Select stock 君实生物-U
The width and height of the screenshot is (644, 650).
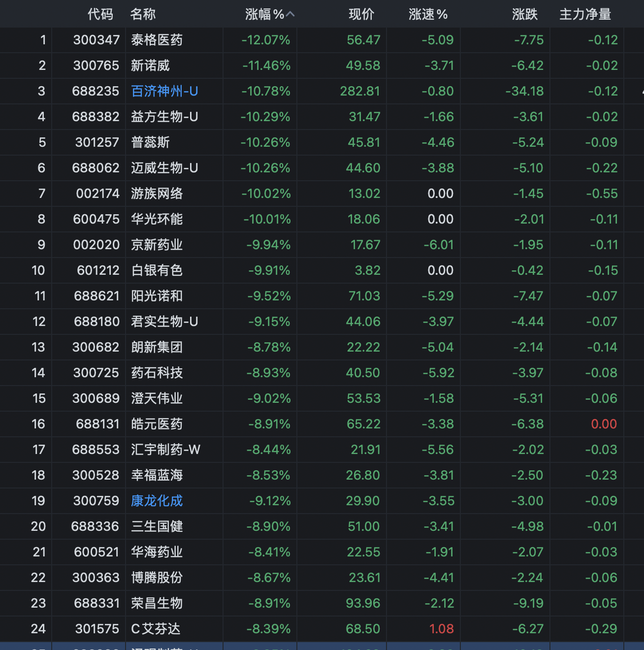(164, 322)
